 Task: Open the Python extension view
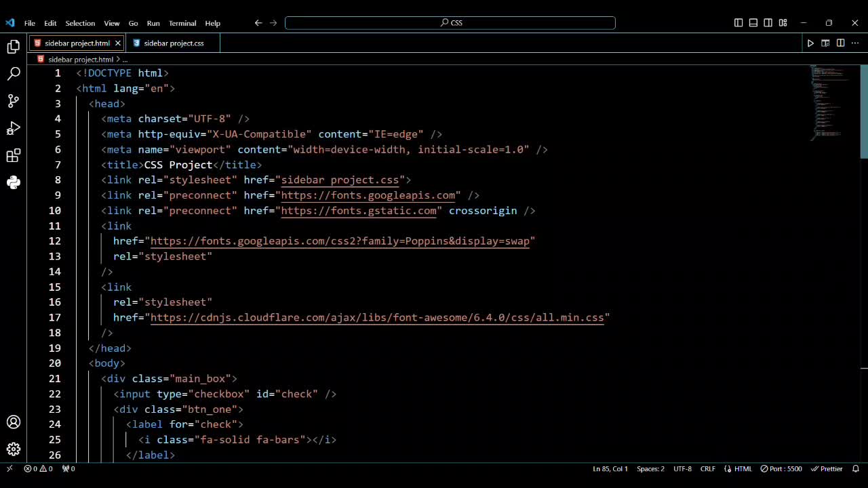coord(14,182)
